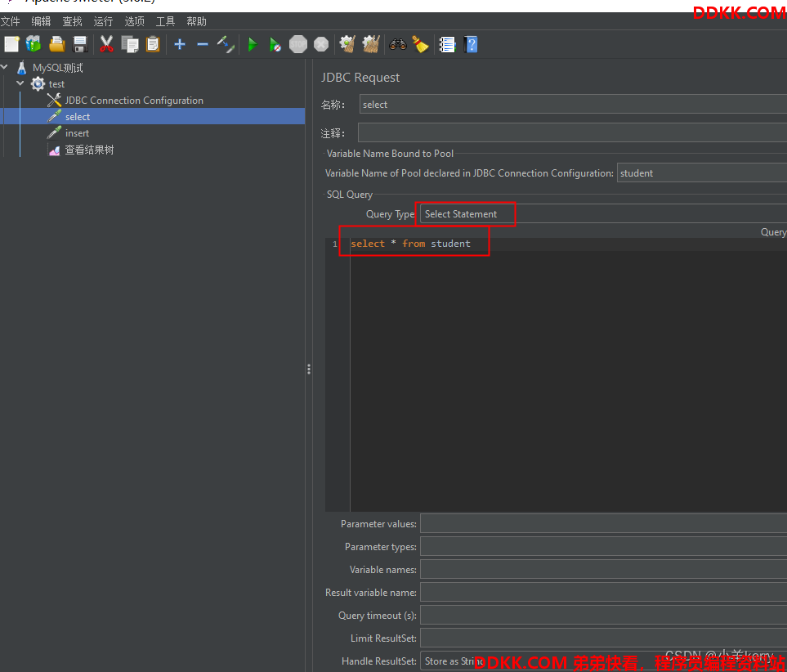Click the 名称 name field
This screenshot has width=787, height=672.
pos(573,105)
